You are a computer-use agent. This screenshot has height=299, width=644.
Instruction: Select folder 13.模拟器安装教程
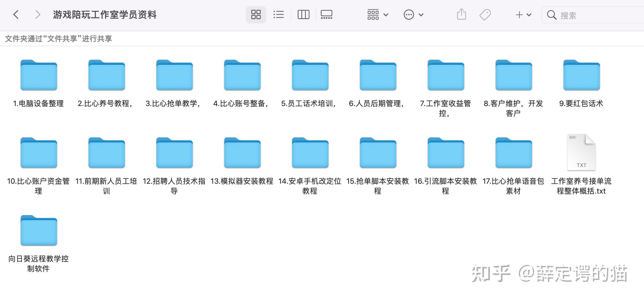[242, 162]
